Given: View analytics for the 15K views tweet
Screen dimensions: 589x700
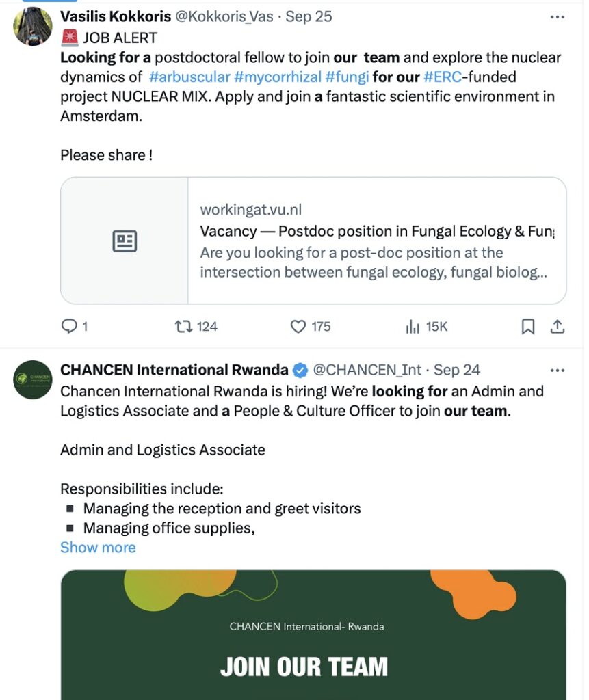Looking at the screenshot, I should (x=413, y=327).
